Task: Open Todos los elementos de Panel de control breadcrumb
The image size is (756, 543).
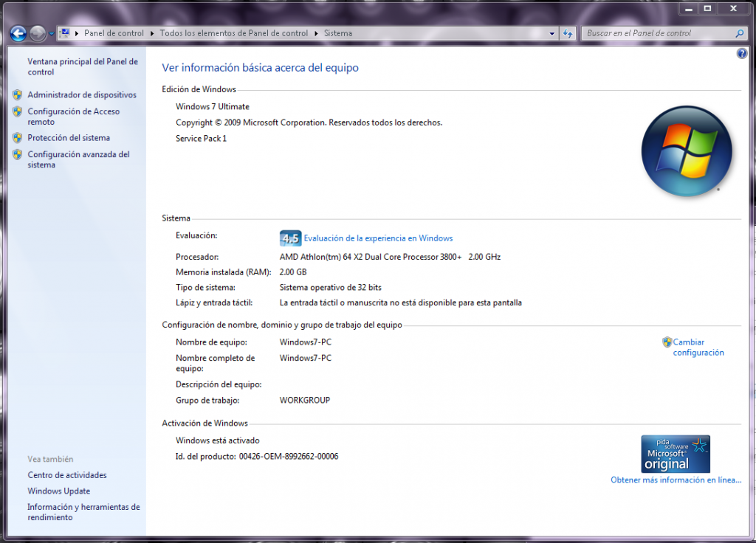Action: click(234, 33)
